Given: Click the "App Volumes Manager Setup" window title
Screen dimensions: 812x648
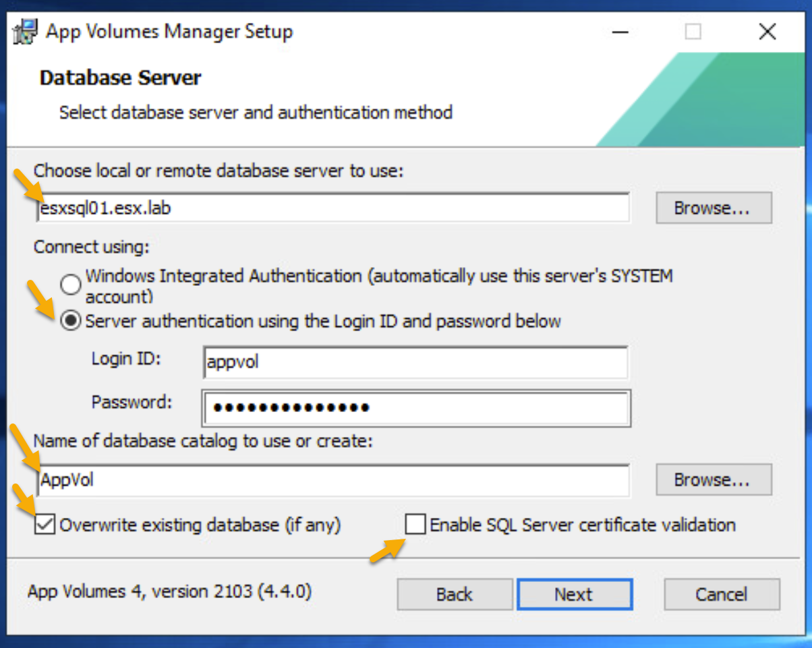Looking at the screenshot, I should coord(169,32).
